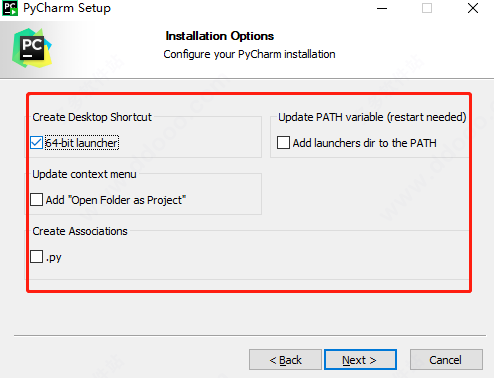Click the PyCharm icon in title bar
The height and width of the screenshot is (378, 494).
[x=10, y=8]
